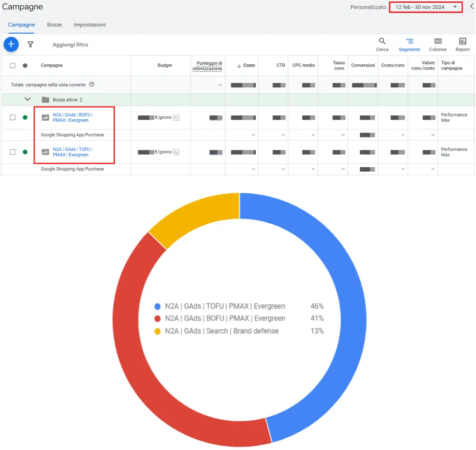Open the date range dropdown 12 feb - 30 nov 2024

425,7
